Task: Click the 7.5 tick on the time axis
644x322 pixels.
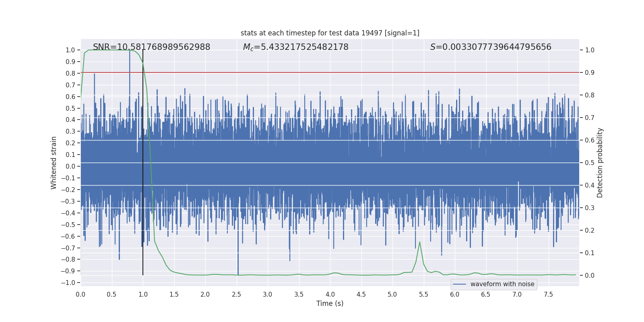Action: [x=548, y=294]
